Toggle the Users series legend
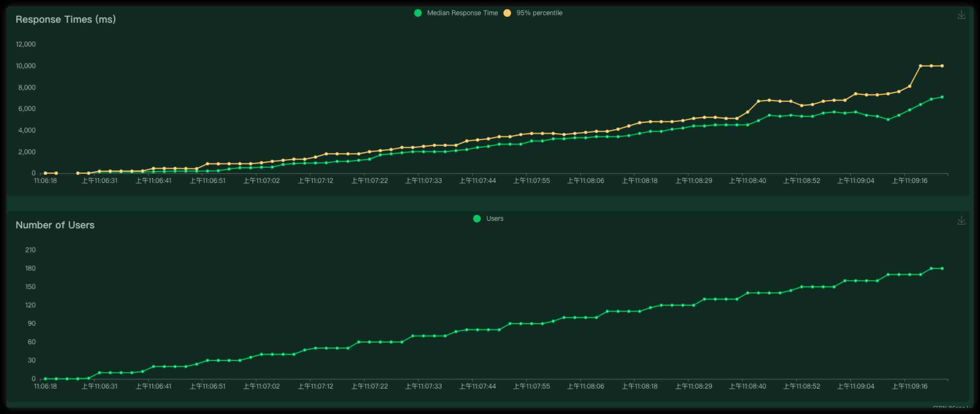The height and width of the screenshot is (414, 980). (488, 218)
